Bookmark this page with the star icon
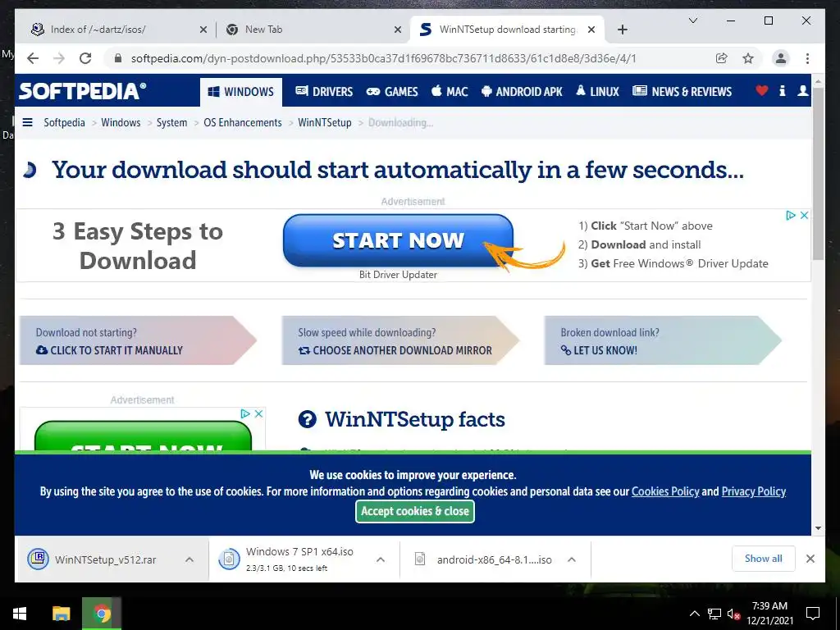The image size is (840, 630). (x=748, y=58)
